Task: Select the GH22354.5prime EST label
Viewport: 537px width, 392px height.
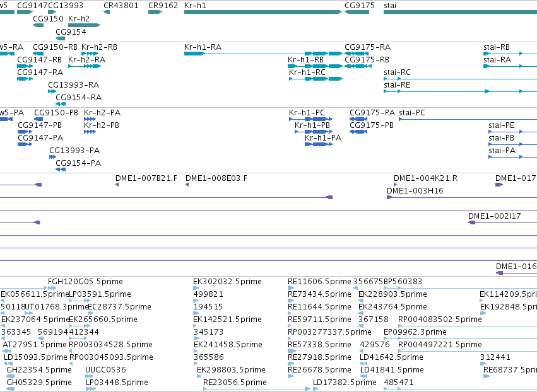Action: tap(39, 370)
